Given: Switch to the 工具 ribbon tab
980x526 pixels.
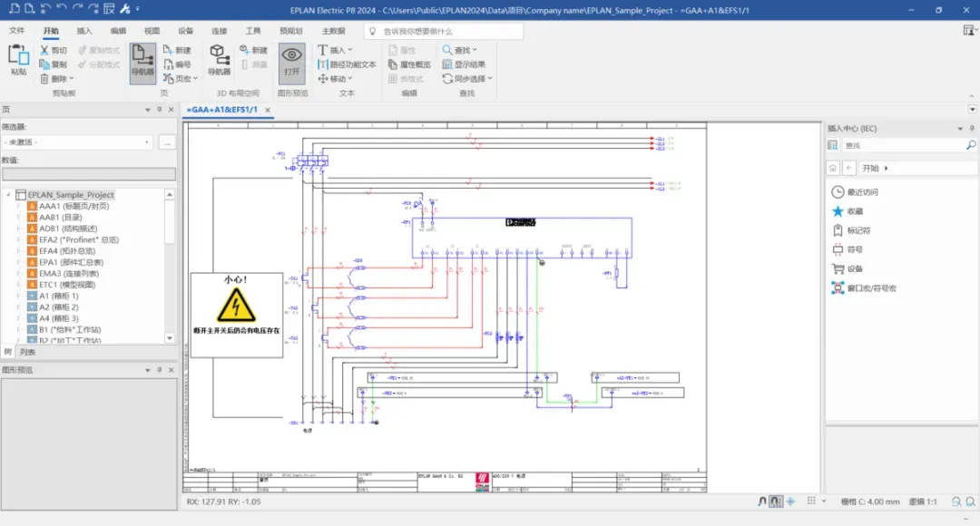Looking at the screenshot, I should coord(253,31).
